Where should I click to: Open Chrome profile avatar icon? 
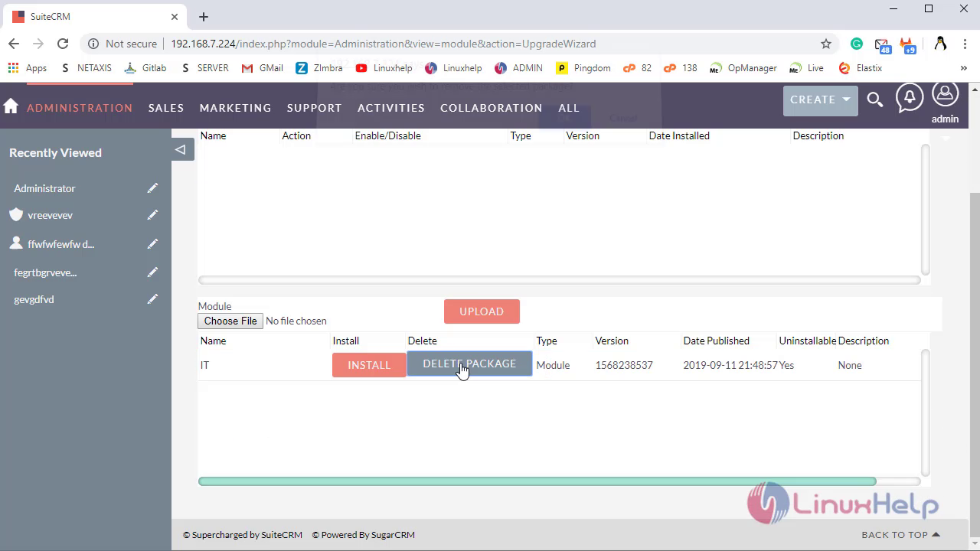point(940,44)
